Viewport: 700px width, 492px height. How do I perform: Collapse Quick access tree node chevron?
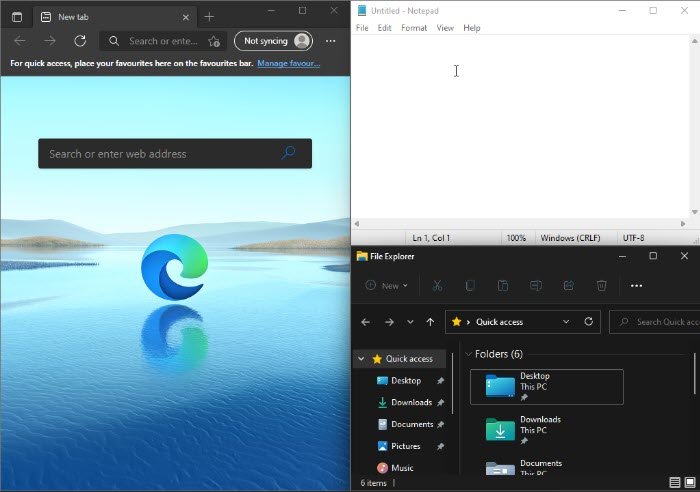361,359
